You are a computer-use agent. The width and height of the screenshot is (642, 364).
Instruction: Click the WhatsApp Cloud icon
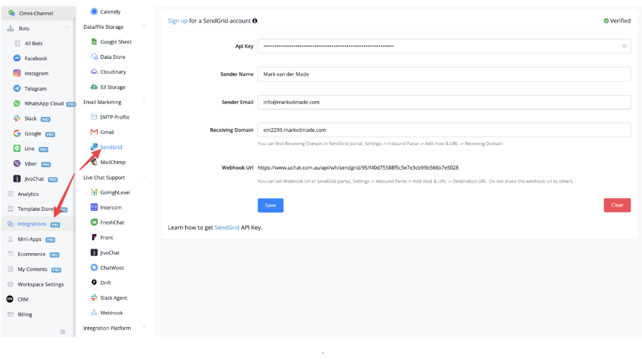point(17,104)
